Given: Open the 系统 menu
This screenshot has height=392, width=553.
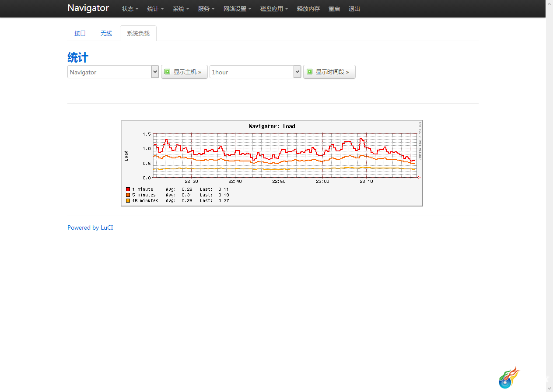Looking at the screenshot, I should (181, 9).
